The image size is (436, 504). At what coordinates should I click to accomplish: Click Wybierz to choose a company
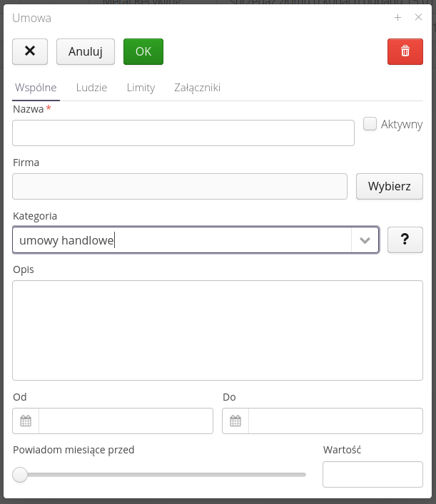pos(389,187)
